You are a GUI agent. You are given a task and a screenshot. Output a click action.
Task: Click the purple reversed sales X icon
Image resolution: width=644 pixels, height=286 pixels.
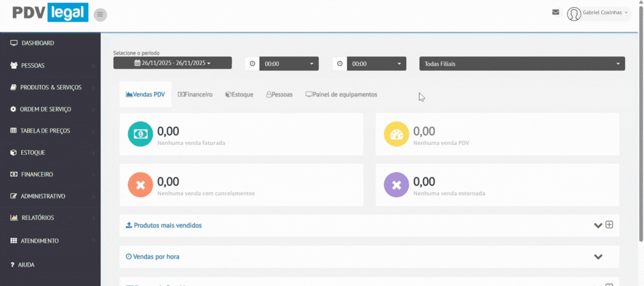click(396, 185)
